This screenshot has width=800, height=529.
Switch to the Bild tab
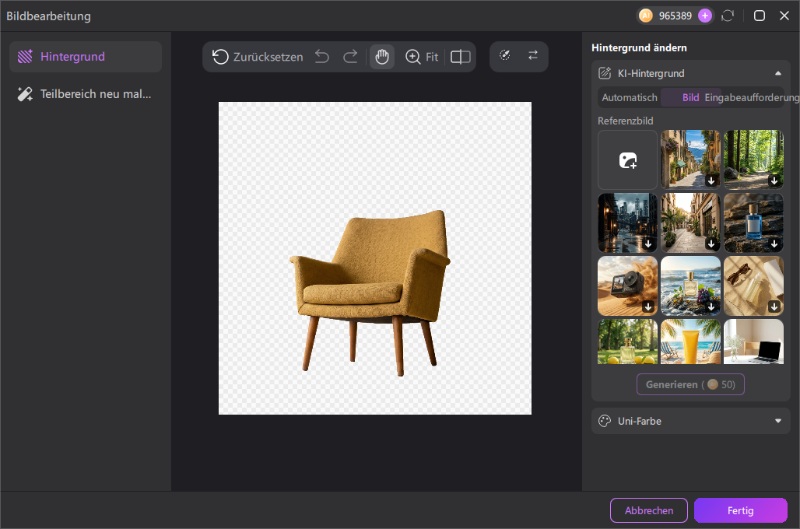pyautogui.click(x=690, y=97)
